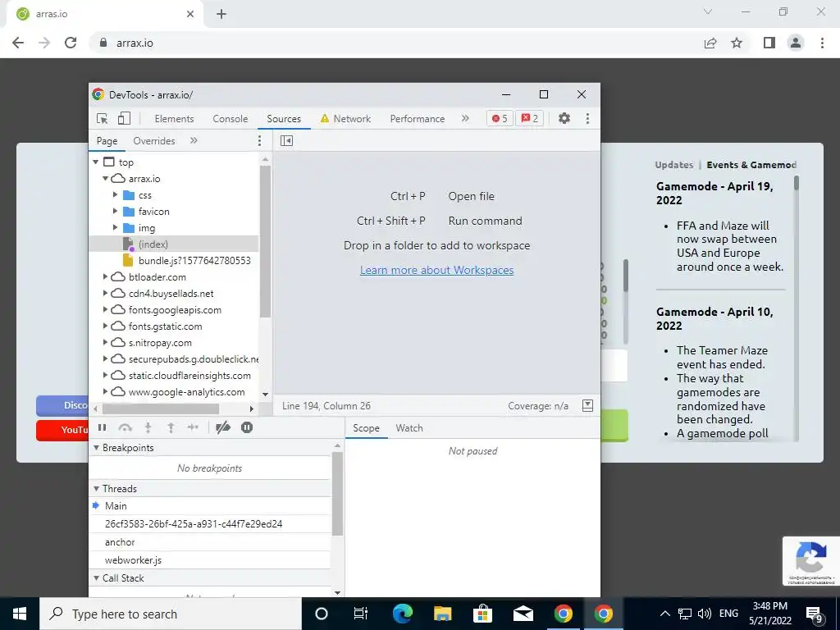This screenshot has height=630, width=840.
Task: Click the share page icon in address bar
Action: coord(710,43)
